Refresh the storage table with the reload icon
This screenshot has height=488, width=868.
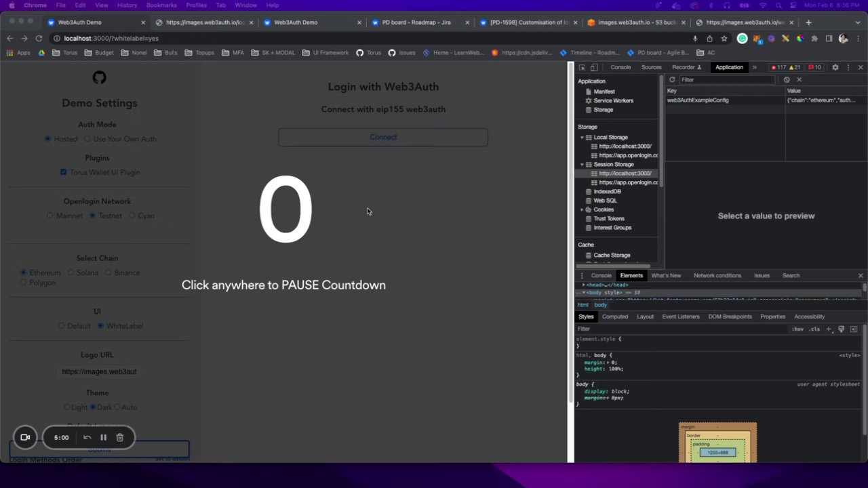672,80
